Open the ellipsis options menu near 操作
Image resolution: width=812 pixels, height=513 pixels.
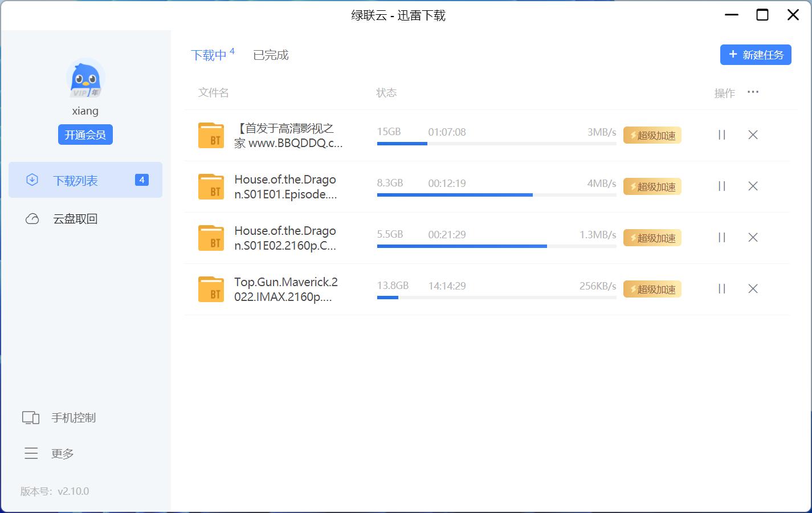[753, 92]
